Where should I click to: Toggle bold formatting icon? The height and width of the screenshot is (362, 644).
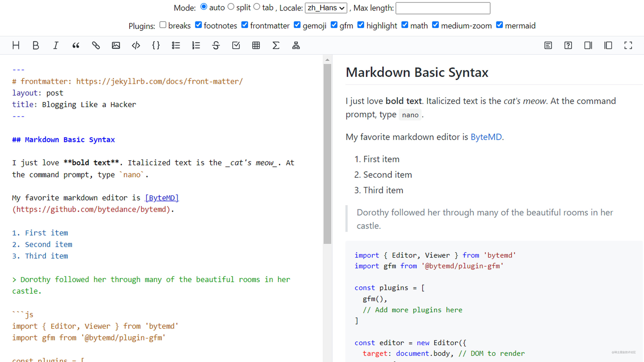(x=36, y=45)
